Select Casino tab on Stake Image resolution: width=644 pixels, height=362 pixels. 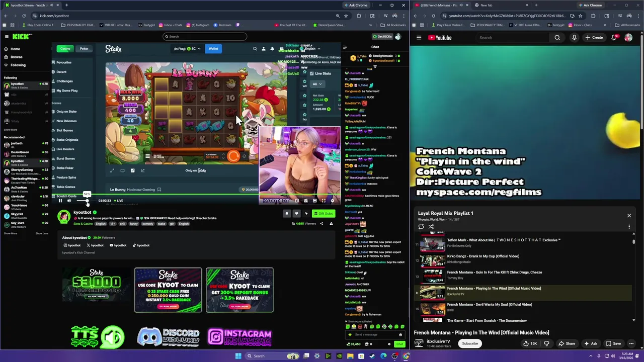click(65, 49)
